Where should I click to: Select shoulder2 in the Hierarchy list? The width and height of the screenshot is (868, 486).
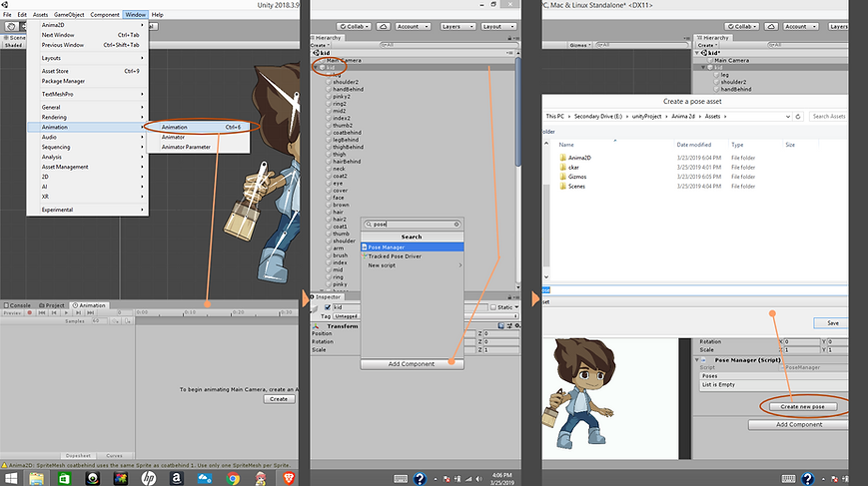click(346, 82)
